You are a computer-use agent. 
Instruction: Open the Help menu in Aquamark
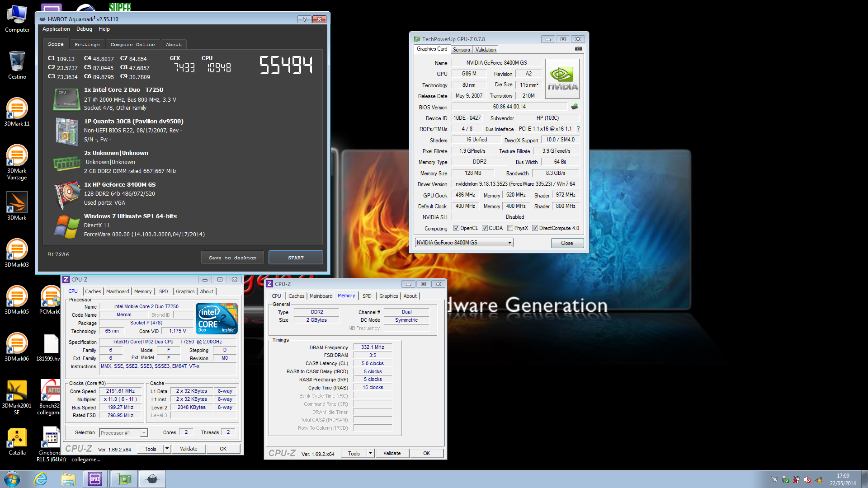[x=104, y=29]
